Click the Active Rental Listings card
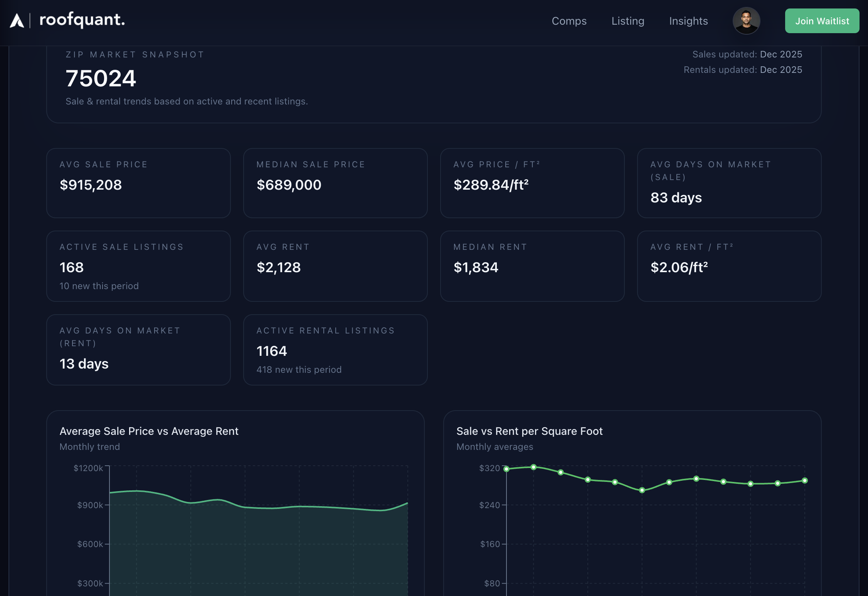Screen dimensions: 868x596 (335, 349)
